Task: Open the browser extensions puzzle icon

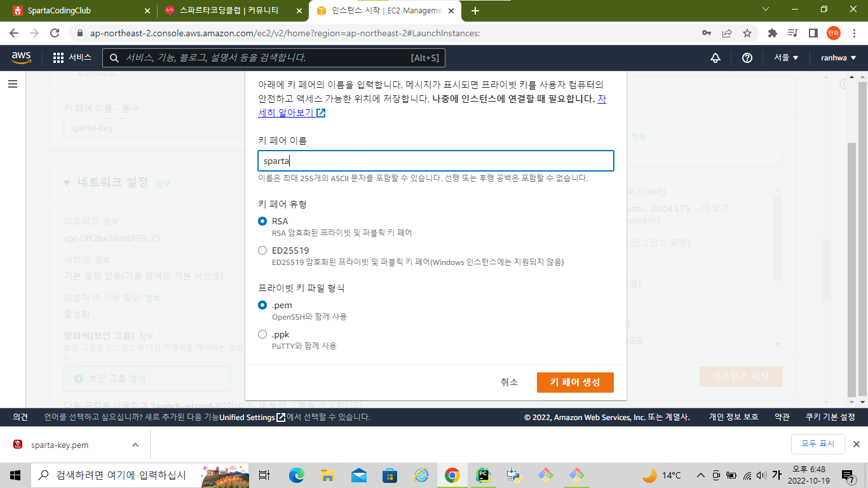Action: pyautogui.click(x=773, y=33)
